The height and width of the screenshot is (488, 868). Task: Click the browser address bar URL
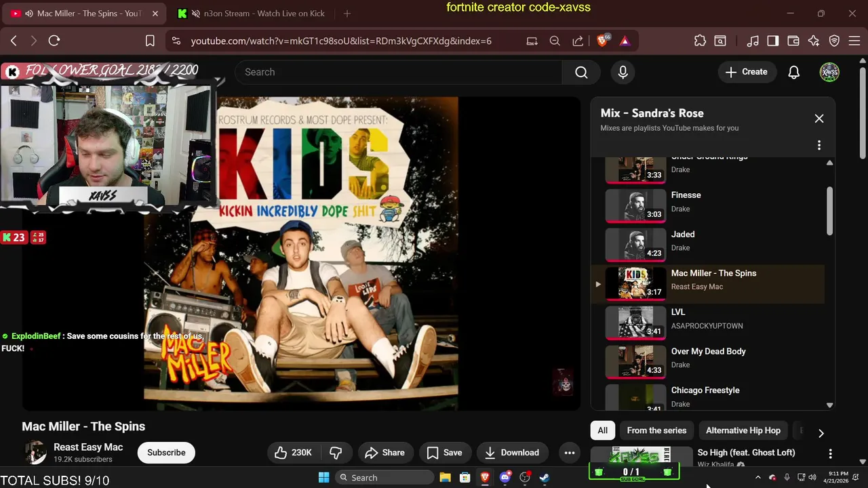coord(341,41)
